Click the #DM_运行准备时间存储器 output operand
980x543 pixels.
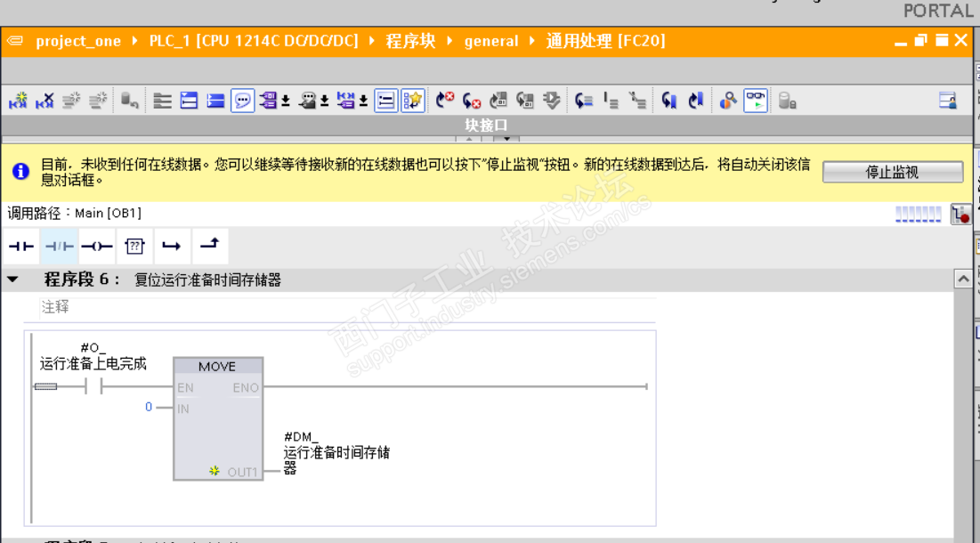click(x=336, y=452)
